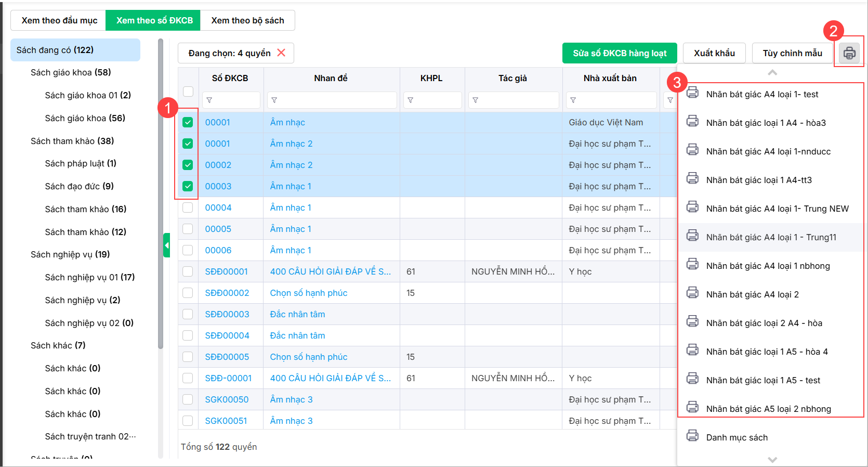Click the Tác giả filter input field
The image size is (868, 467).
click(514, 100)
